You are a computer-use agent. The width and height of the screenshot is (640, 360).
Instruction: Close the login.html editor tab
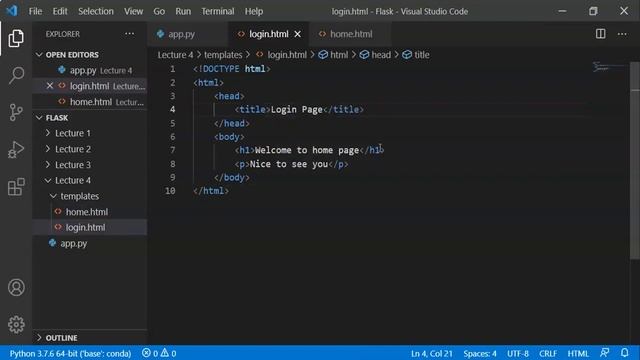[298, 34]
